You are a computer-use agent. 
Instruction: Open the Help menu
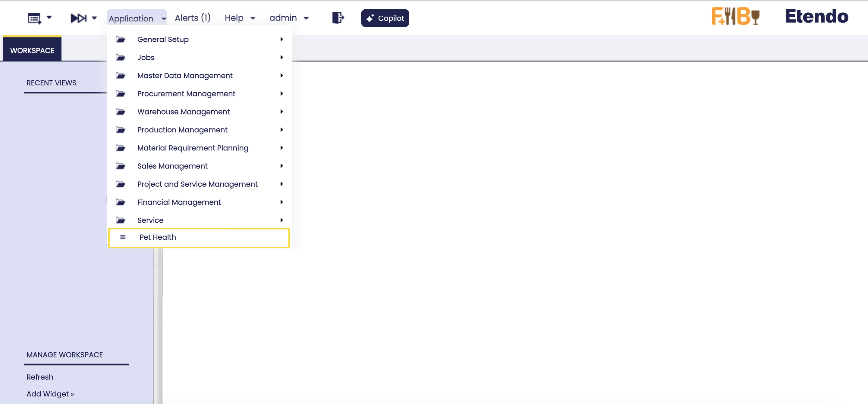[x=240, y=18]
